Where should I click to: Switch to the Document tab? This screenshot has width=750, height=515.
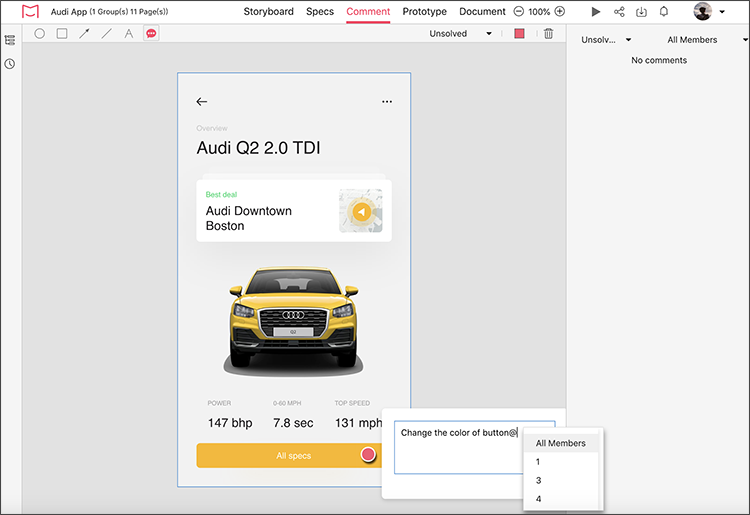[482, 11]
